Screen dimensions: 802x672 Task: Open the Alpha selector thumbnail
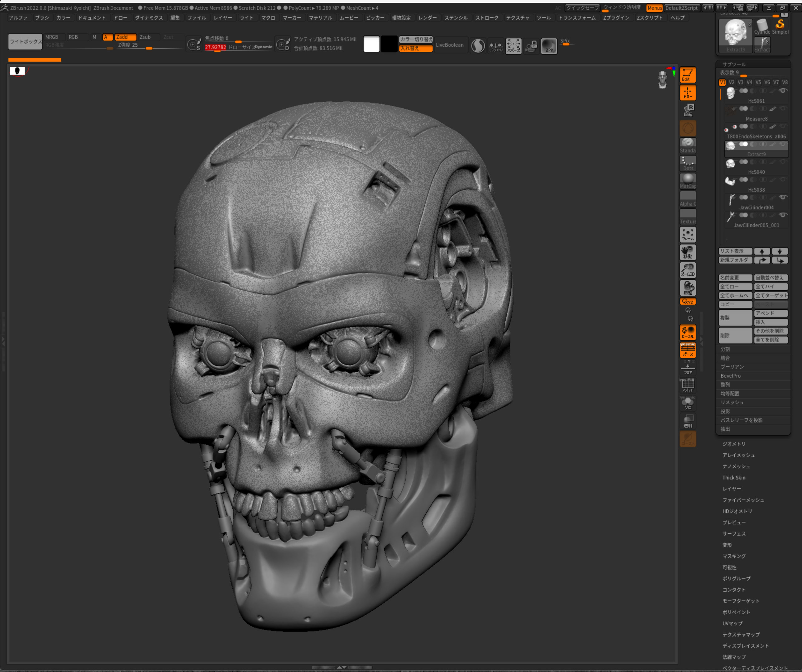[x=687, y=199]
